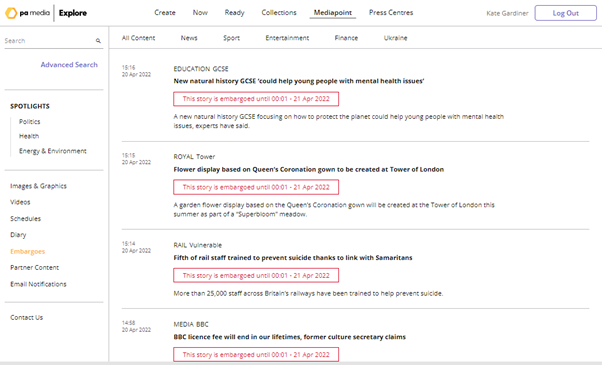The image size is (602, 365).
Task: Click the Kate Gardiner user name
Action: [507, 13]
